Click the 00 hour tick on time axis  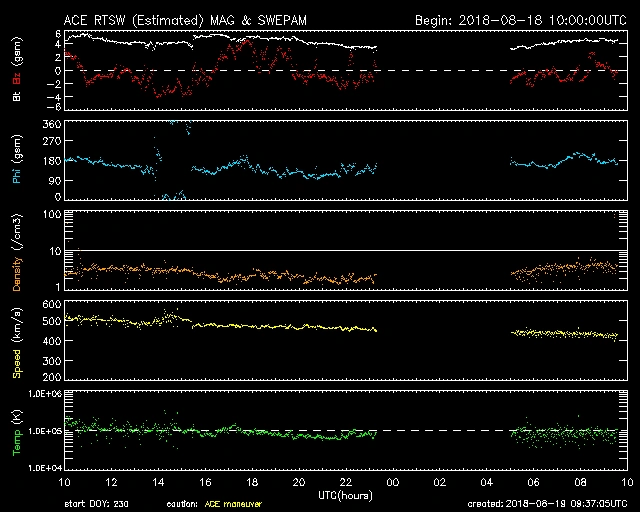[x=392, y=482]
